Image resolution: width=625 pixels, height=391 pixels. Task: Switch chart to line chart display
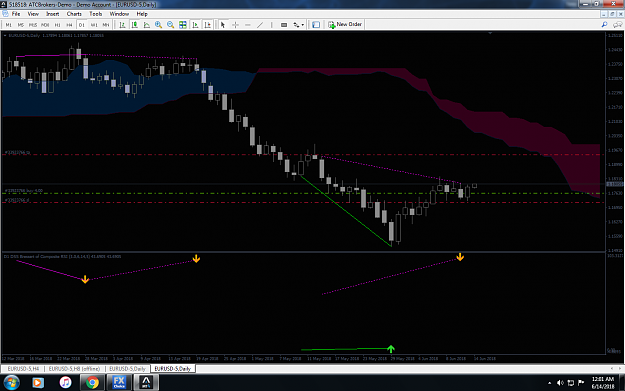pyautogui.click(x=147, y=25)
